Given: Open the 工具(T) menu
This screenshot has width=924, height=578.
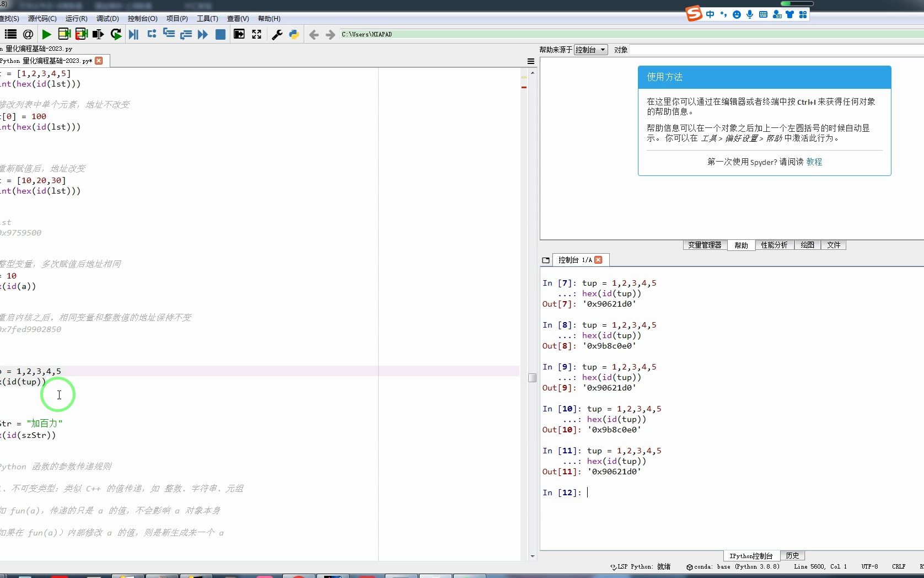Looking at the screenshot, I should point(207,18).
